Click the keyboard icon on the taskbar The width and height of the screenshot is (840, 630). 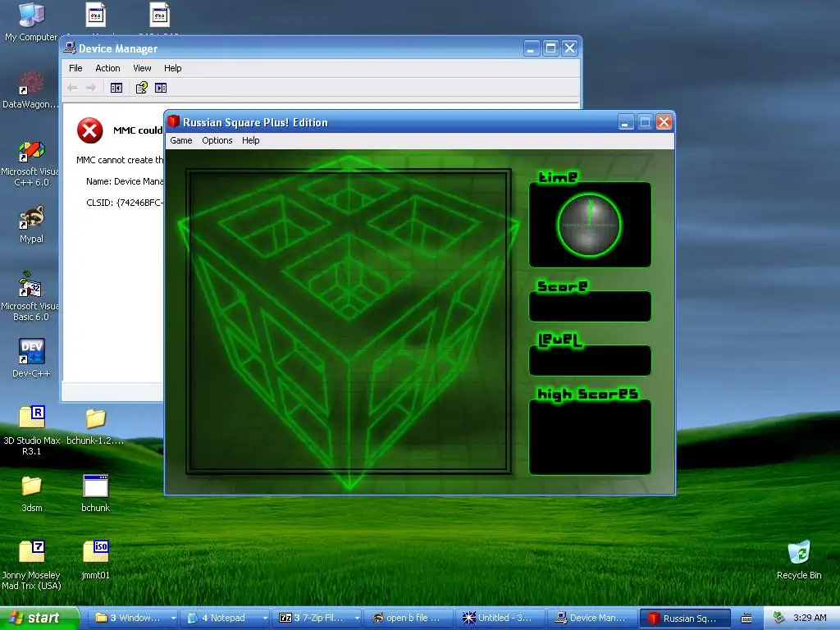tap(746, 619)
